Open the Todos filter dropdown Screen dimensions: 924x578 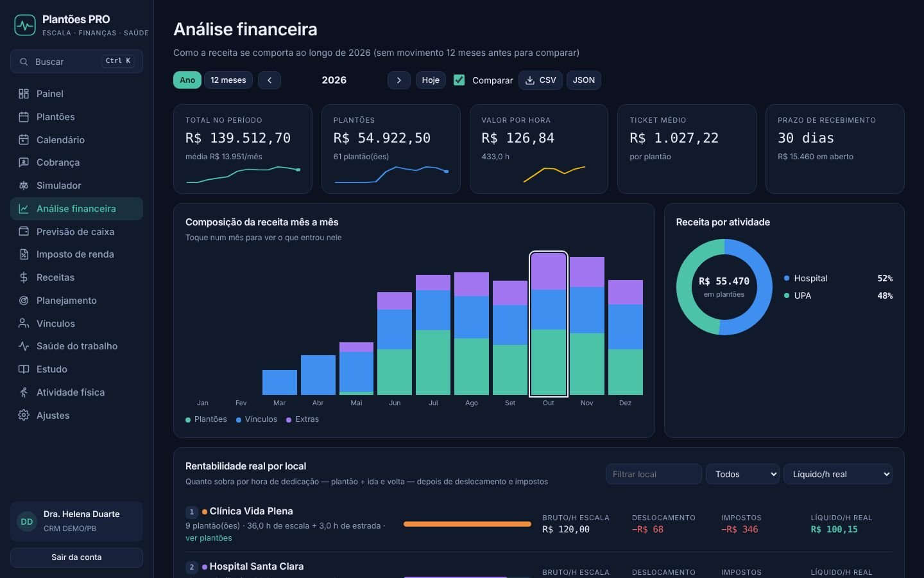point(742,474)
